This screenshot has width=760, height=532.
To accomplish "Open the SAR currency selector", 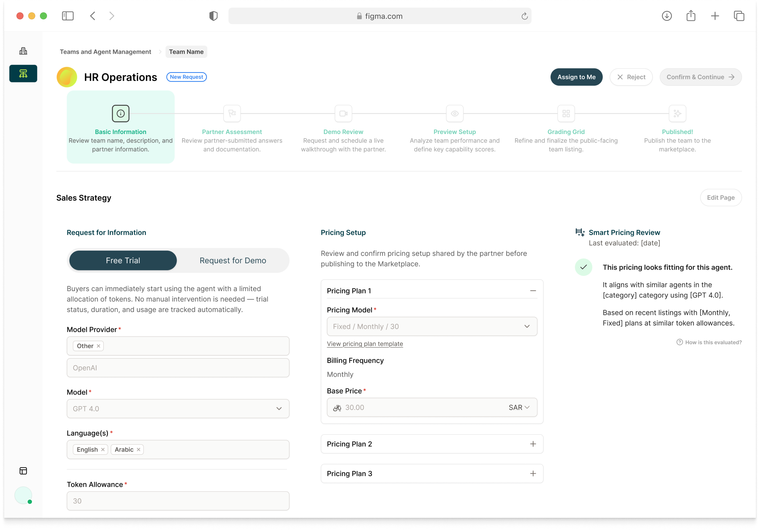I will click(x=519, y=407).
